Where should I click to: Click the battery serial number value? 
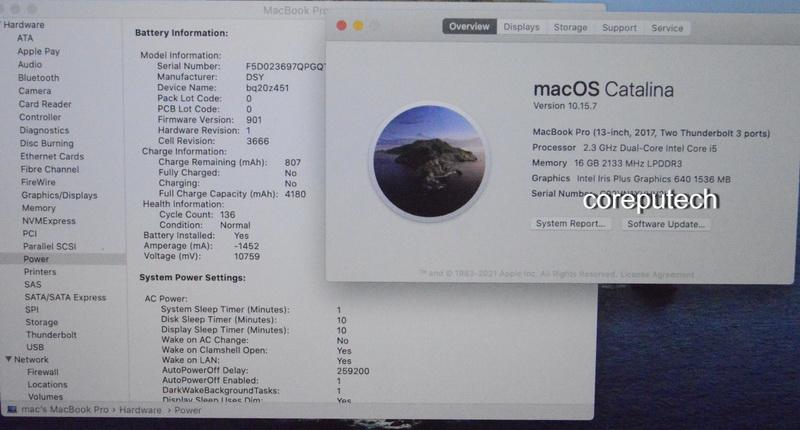click(285, 66)
